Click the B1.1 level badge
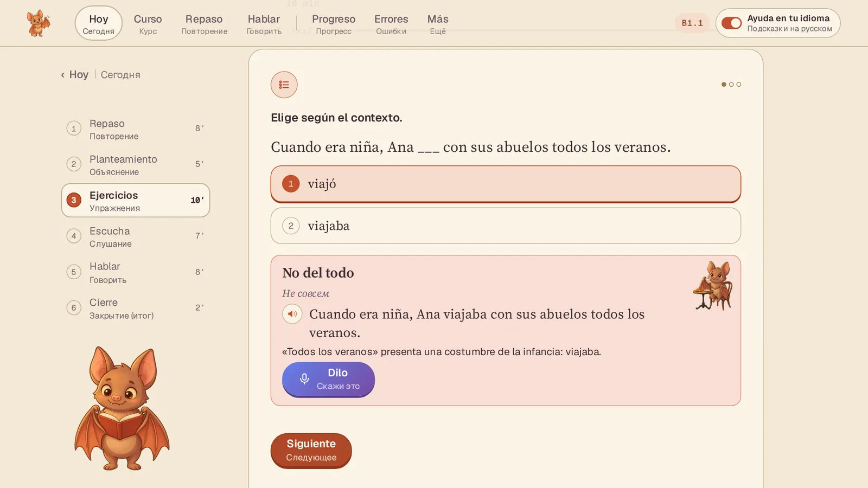 pyautogui.click(x=692, y=23)
